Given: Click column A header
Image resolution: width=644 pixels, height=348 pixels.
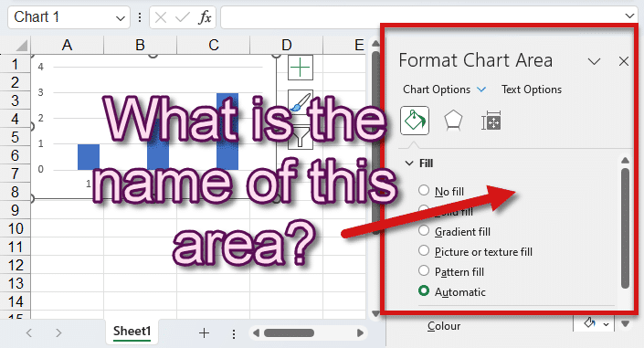Looking at the screenshot, I should pos(67,45).
